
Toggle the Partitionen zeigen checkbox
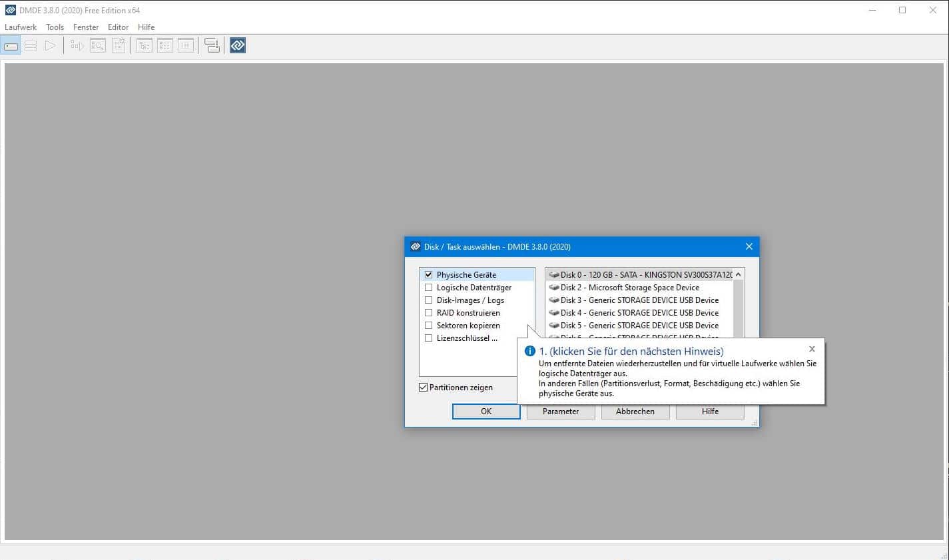tap(423, 387)
